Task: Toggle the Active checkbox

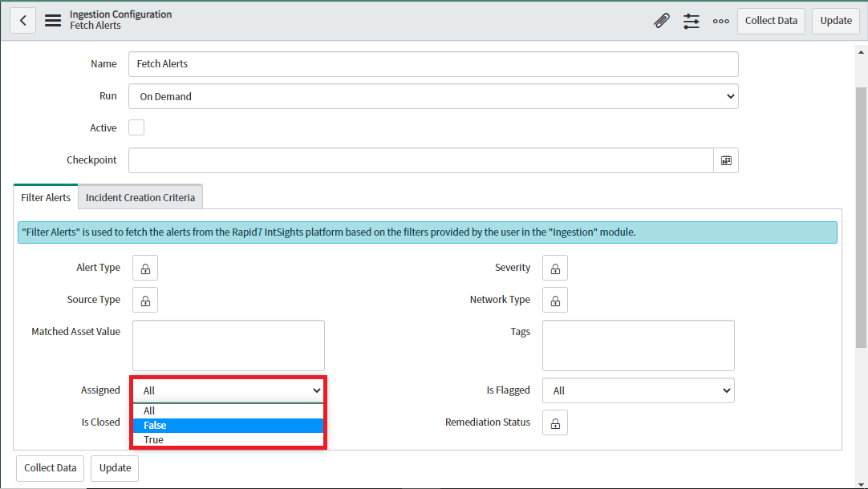Action: tap(136, 127)
